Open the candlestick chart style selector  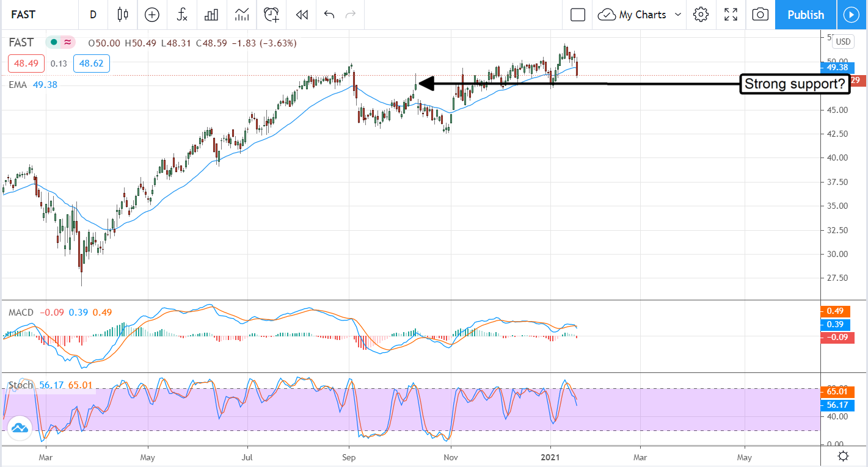tap(123, 15)
